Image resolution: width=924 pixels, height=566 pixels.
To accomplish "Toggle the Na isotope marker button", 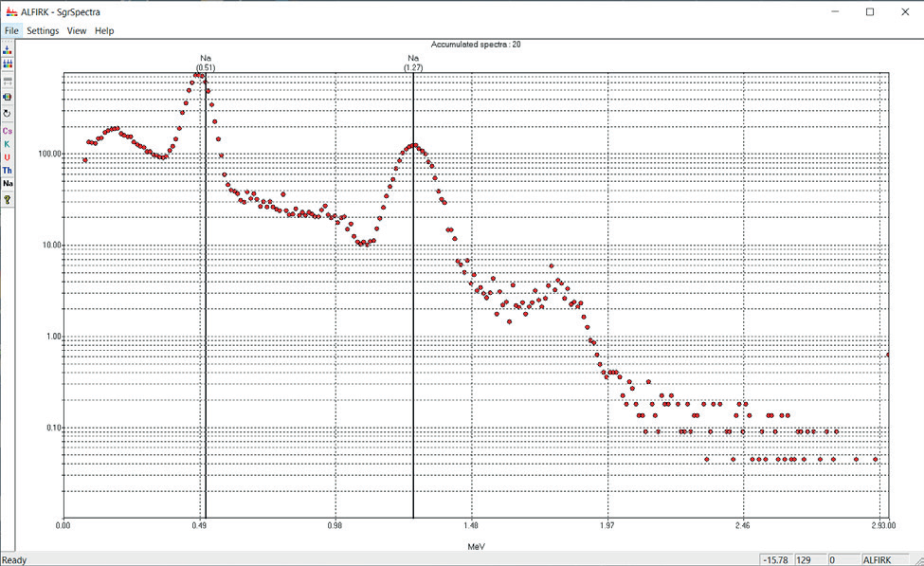I will tap(8, 184).
